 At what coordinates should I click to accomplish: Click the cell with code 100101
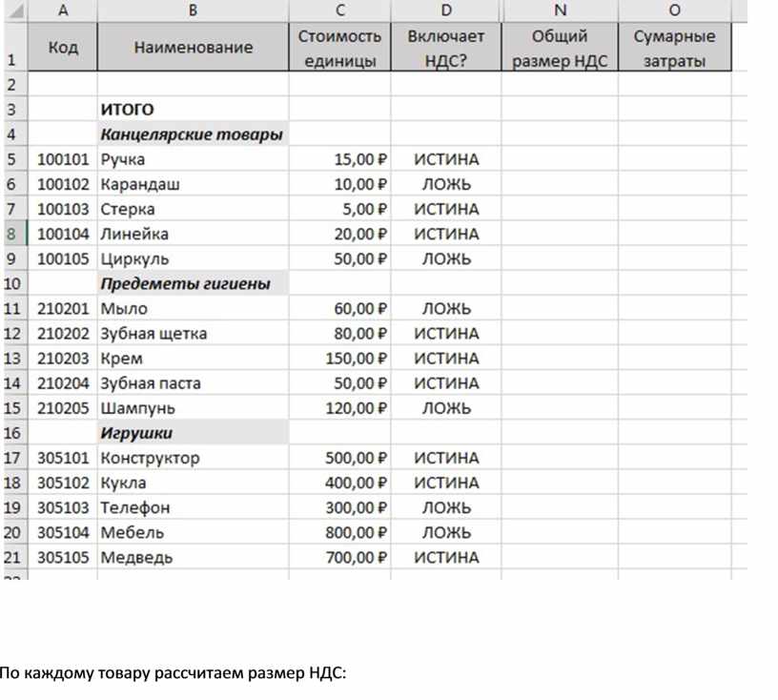(x=63, y=159)
